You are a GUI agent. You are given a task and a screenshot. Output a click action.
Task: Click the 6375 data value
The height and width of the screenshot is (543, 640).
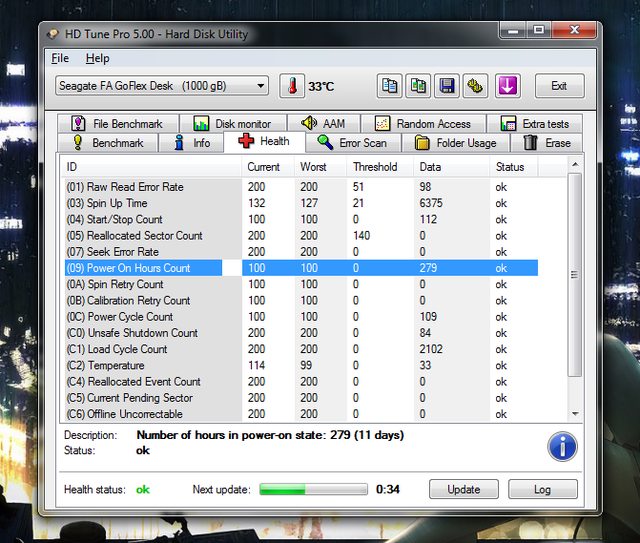click(431, 203)
